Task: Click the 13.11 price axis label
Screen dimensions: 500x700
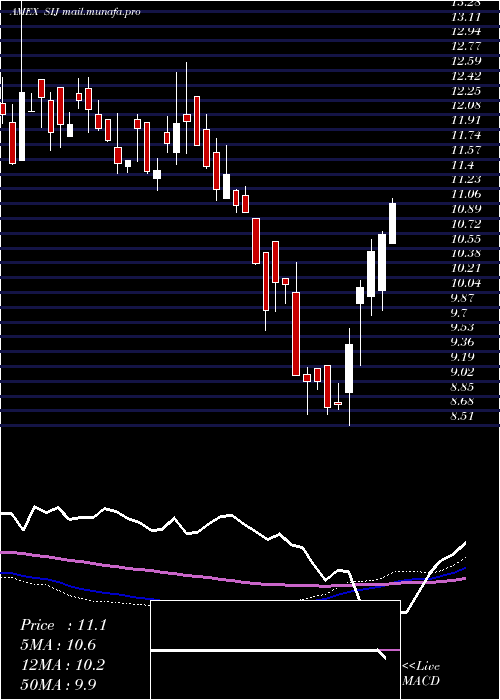Action: point(466,17)
